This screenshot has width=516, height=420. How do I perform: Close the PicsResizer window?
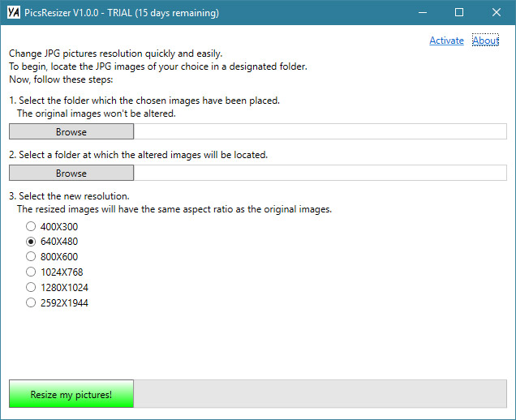click(497, 13)
